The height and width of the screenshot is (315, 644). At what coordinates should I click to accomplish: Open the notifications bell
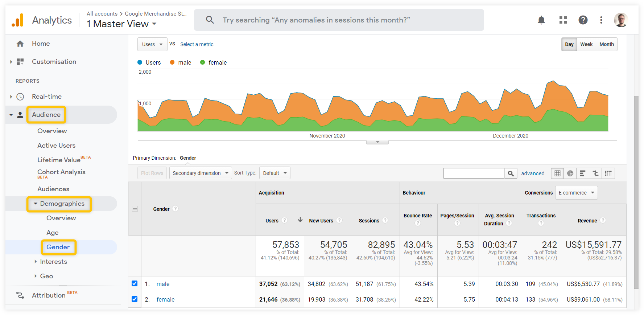click(541, 20)
